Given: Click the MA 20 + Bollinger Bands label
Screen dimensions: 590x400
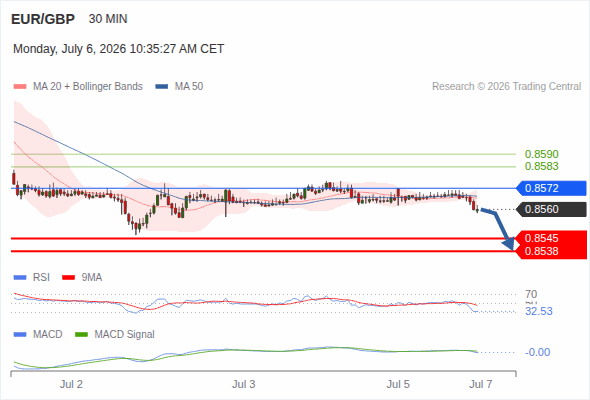Looking at the screenshot, I should tap(88, 87).
